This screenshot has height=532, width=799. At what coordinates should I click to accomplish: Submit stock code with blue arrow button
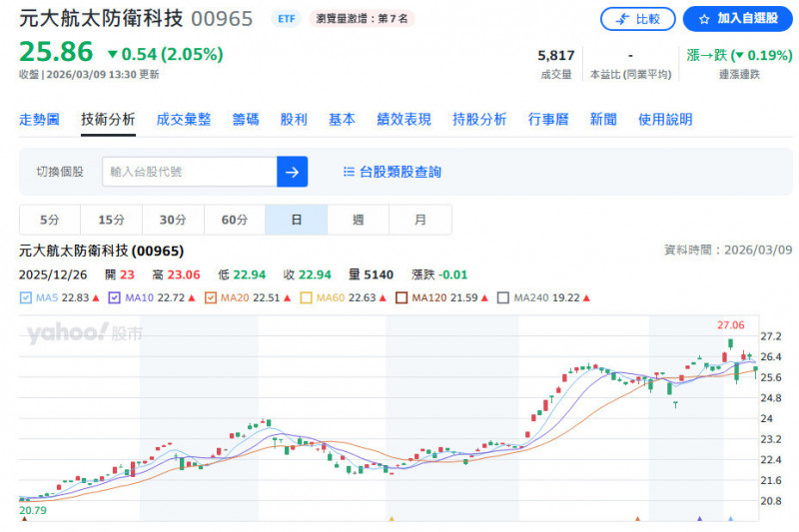[x=292, y=172]
